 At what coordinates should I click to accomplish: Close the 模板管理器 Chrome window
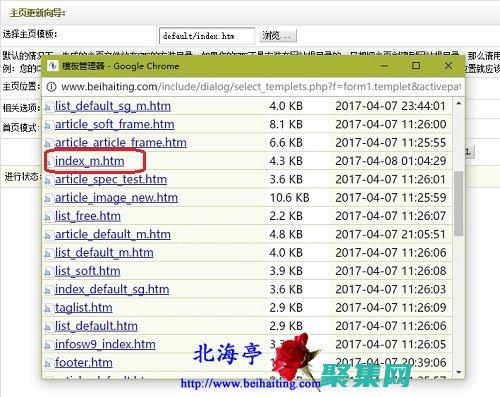[x=448, y=66]
